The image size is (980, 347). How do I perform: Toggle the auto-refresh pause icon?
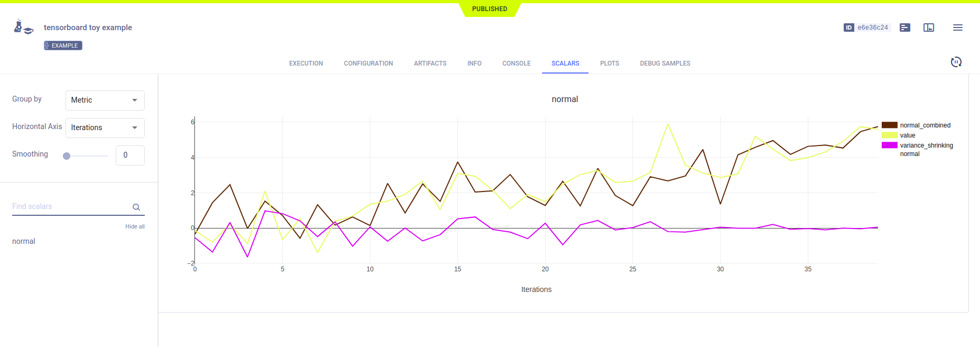click(956, 62)
